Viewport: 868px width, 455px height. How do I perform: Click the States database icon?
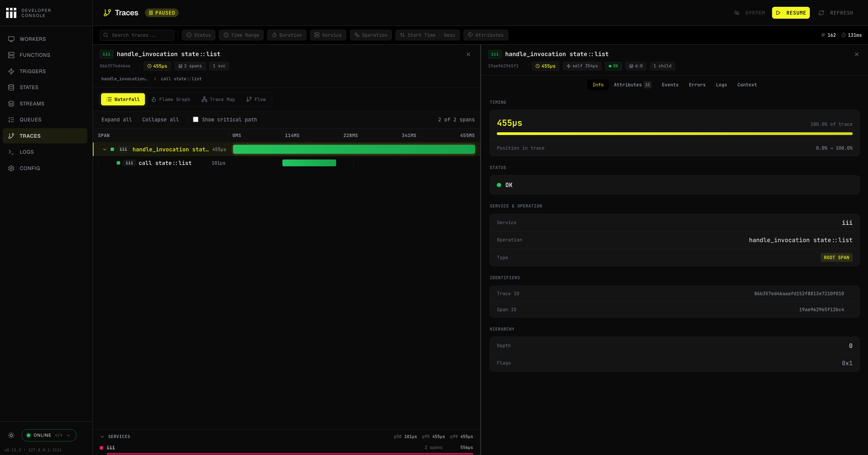tap(11, 87)
